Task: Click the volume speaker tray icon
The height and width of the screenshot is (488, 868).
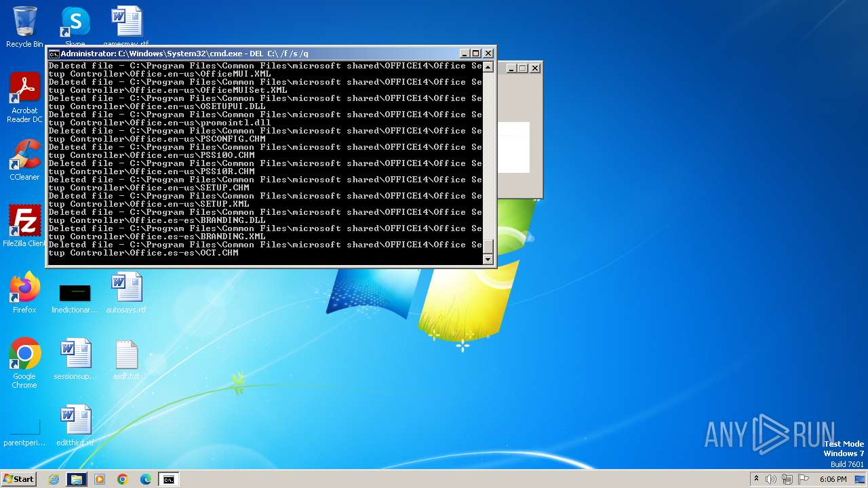Action: (771, 479)
